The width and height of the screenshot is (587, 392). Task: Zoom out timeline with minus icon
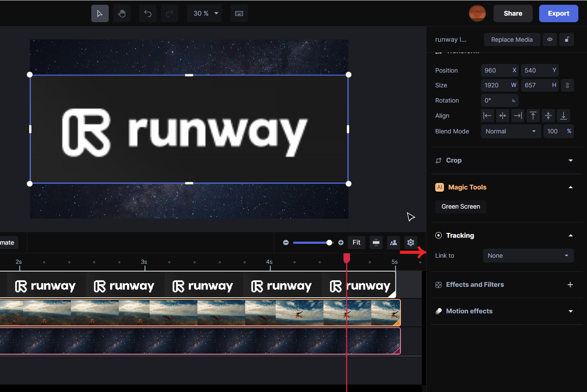pos(286,243)
